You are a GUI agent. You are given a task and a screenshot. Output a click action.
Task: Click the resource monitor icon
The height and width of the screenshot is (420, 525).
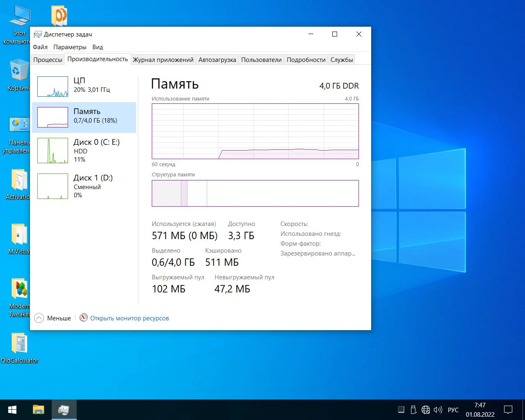coord(84,318)
